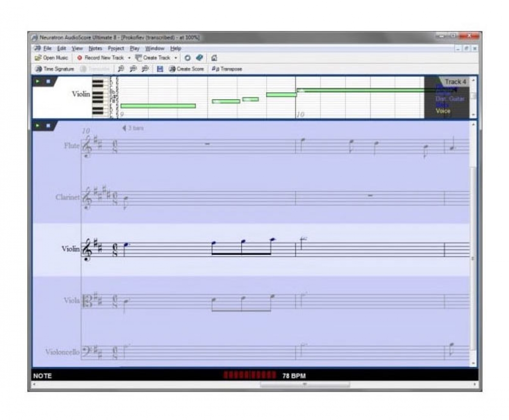
Task: Select the Viola staff label
Action: (72, 300)
